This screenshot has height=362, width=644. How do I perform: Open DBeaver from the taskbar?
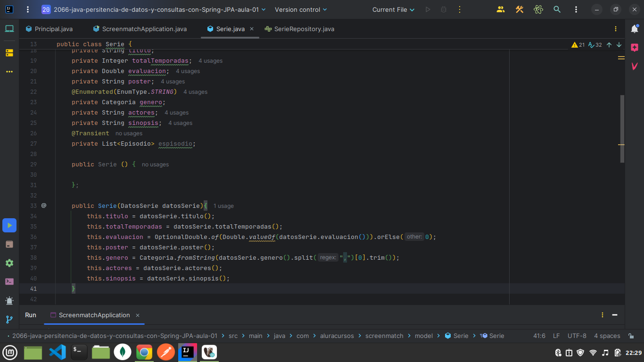coord(209,352)
